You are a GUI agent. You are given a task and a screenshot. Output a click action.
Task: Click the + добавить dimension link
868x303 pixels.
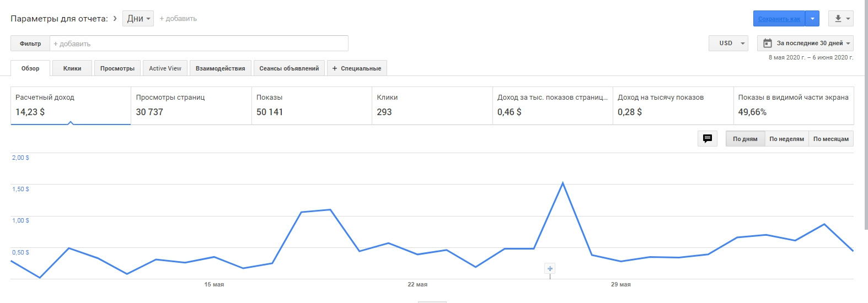pos(178,19)
